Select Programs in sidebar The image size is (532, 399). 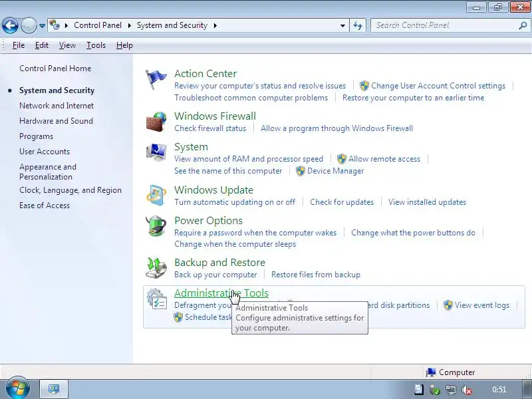(x=37, y=136)
